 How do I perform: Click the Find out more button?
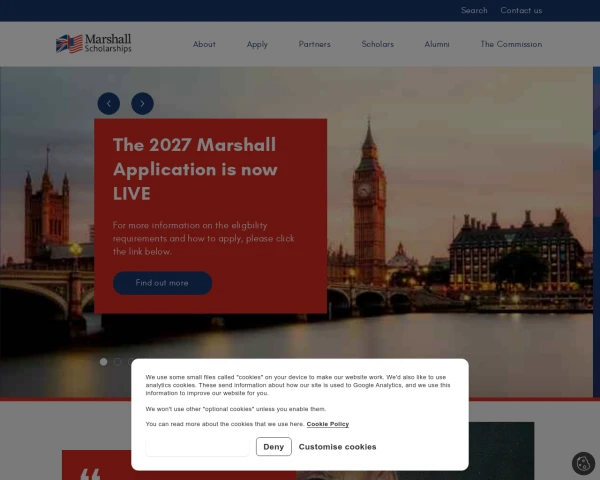click(162, 283)
